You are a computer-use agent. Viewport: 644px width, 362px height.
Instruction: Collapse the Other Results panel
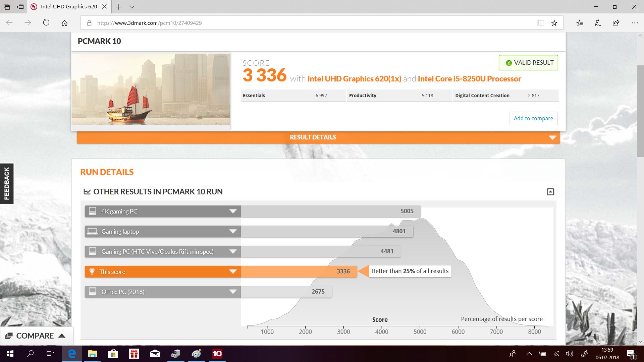click(x=550, y=191)
